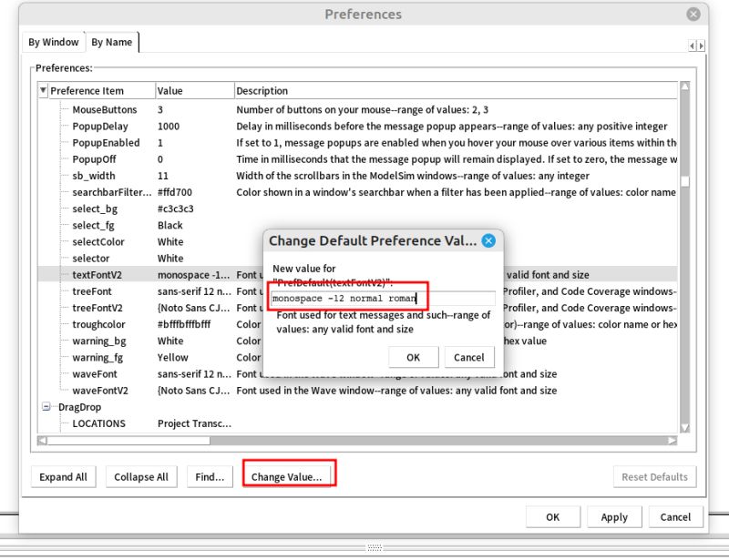729x560 pixels.
Task: Click the horizontal scrollbar thumb
Action: coord(128,440)
